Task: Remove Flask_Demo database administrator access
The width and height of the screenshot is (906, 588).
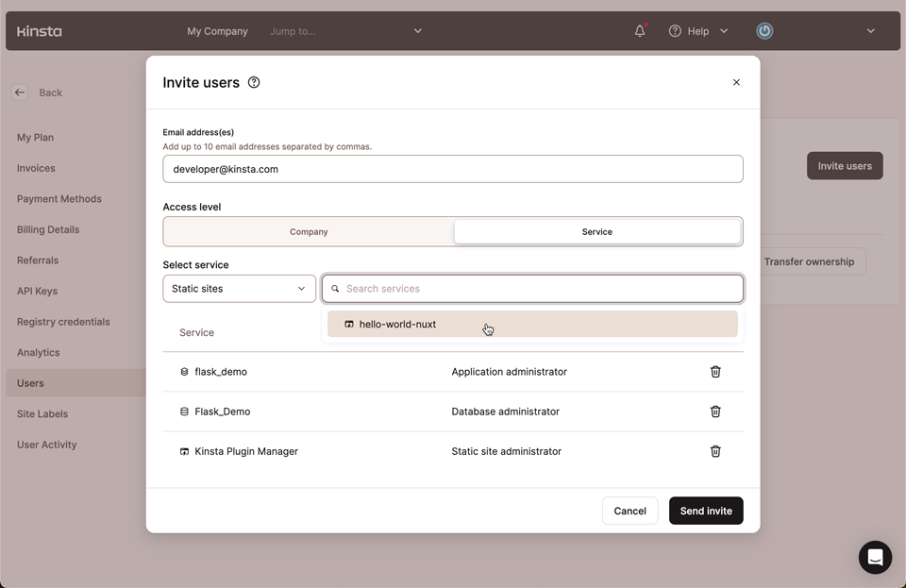Action: point(715,412)
